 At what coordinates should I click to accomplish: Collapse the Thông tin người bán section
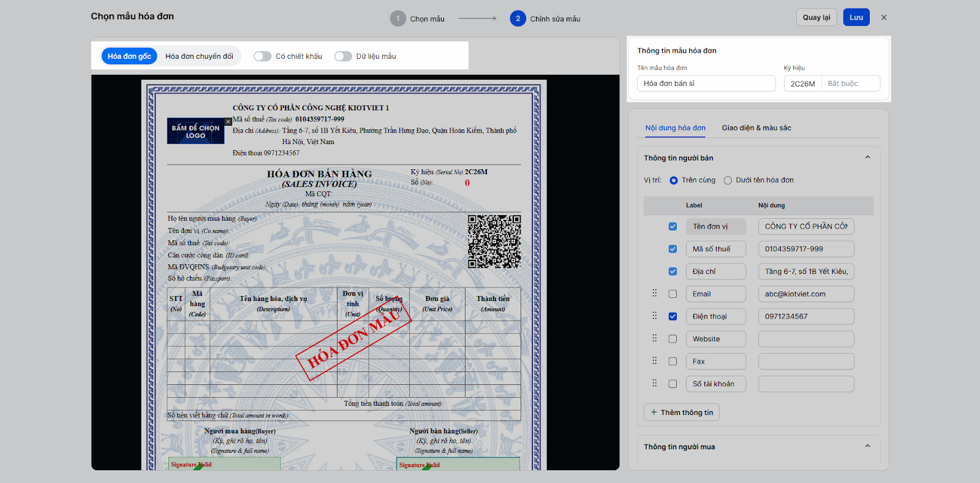tap(867, 158)
